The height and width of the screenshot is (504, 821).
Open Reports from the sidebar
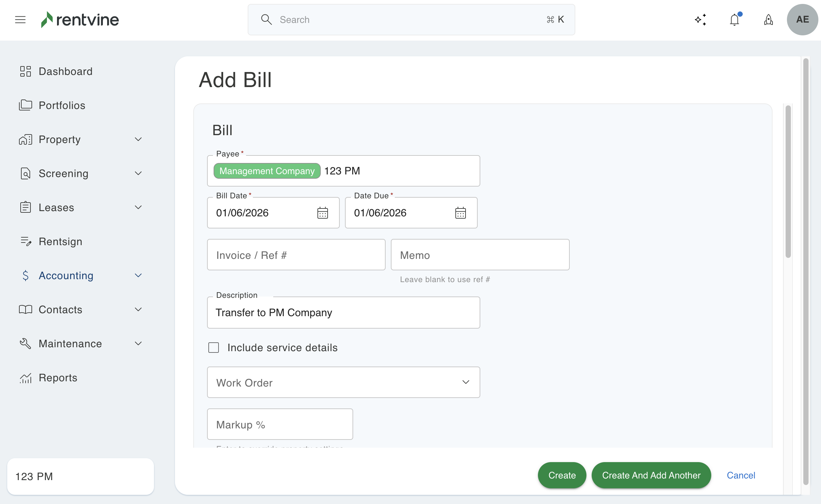[x=58, y=378]
